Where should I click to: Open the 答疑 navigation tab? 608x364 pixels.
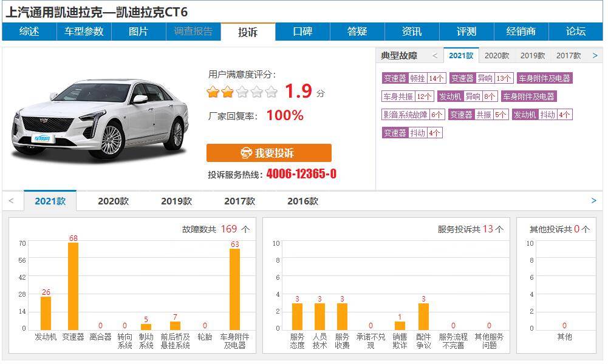pos(358,32)
